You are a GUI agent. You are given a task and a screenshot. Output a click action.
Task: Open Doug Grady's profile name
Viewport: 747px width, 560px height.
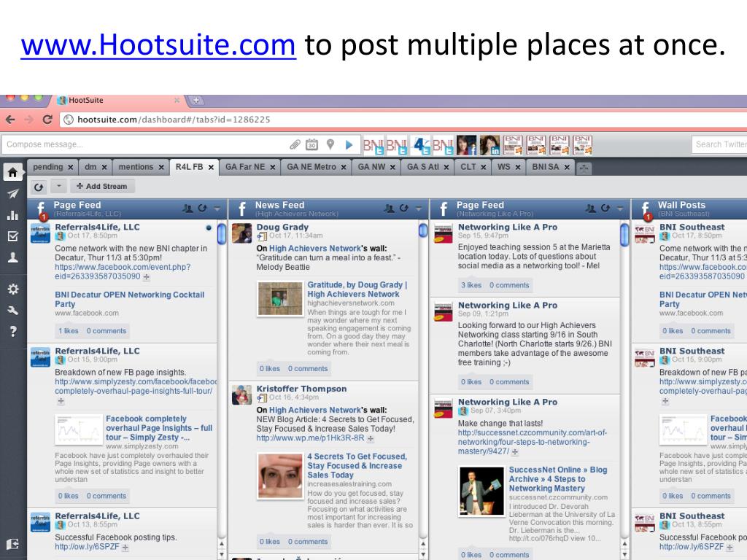pos(282,227)
